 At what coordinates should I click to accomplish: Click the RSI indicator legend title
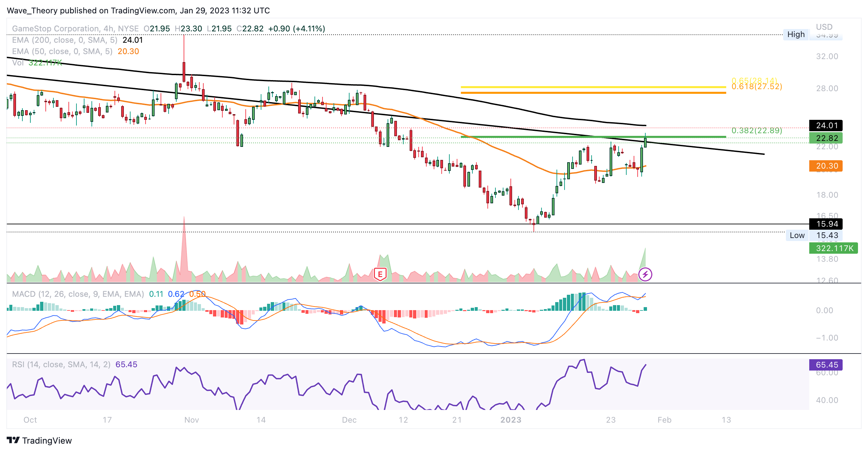(x=61, y=365)
